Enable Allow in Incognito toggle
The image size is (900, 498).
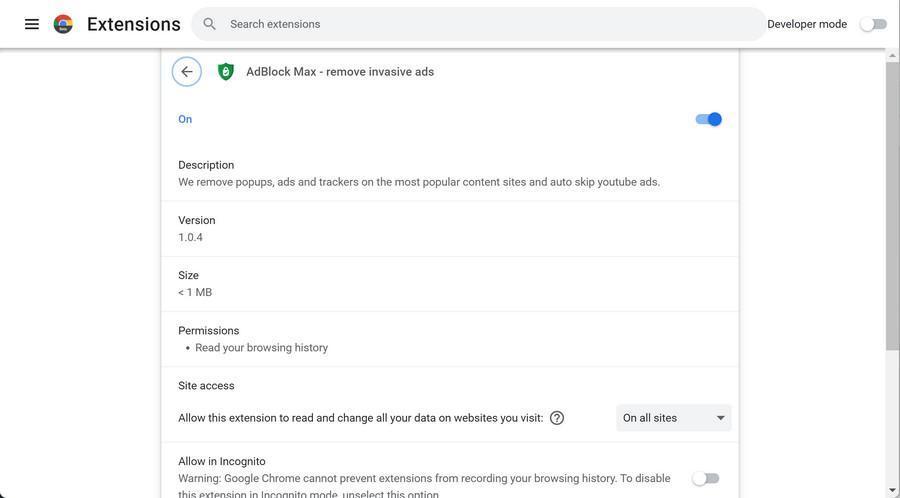705,479
